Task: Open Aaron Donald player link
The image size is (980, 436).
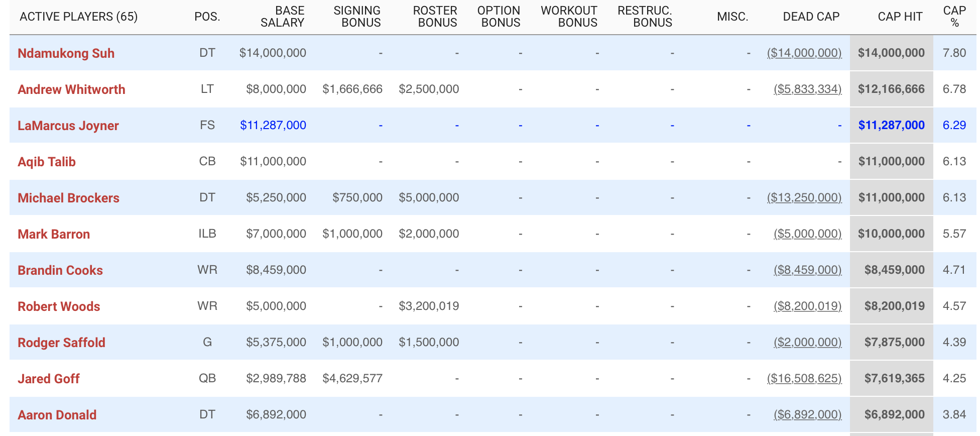Action: (x=57, y=415)
